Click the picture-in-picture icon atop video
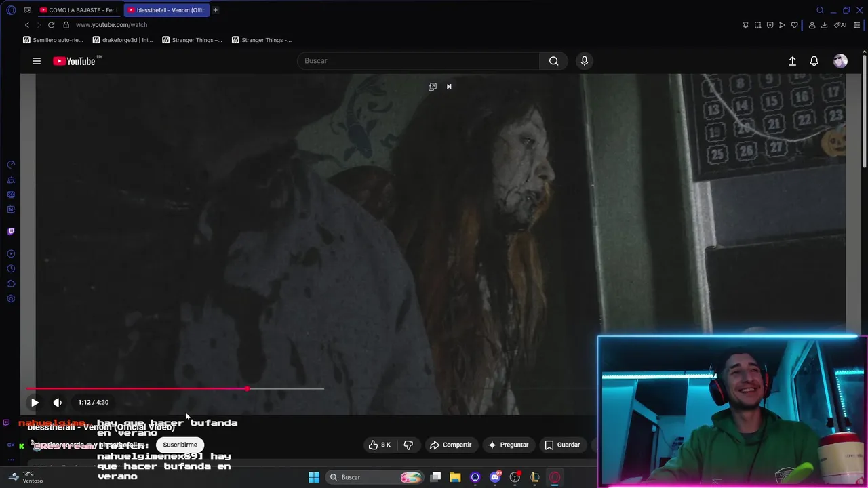 tap(433, 87)
